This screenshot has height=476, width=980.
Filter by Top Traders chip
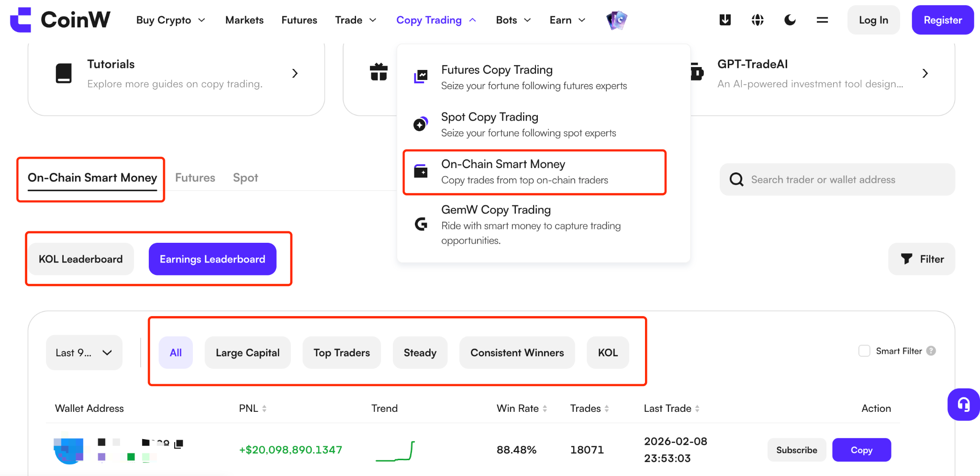pos(342,353)
